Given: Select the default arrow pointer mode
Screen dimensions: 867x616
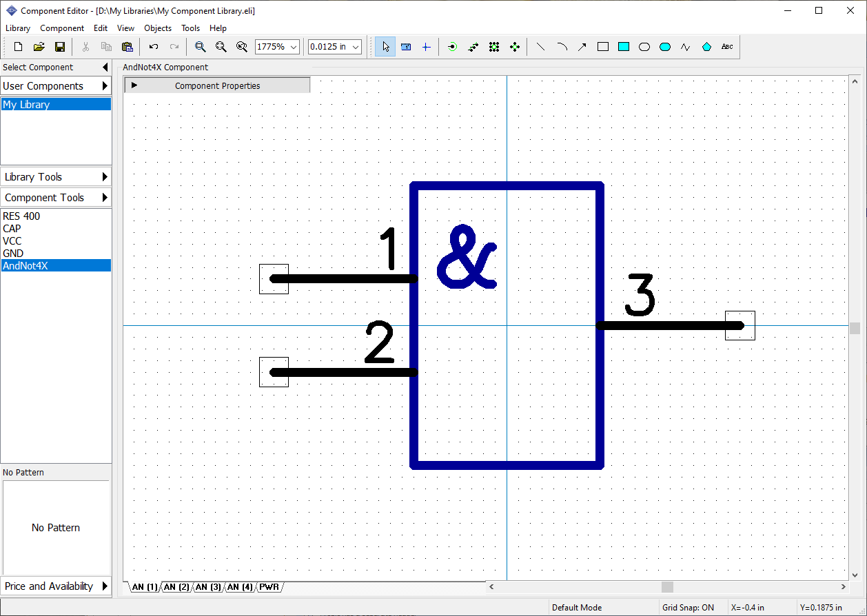Looking at the screenshot, I should 385,47.
